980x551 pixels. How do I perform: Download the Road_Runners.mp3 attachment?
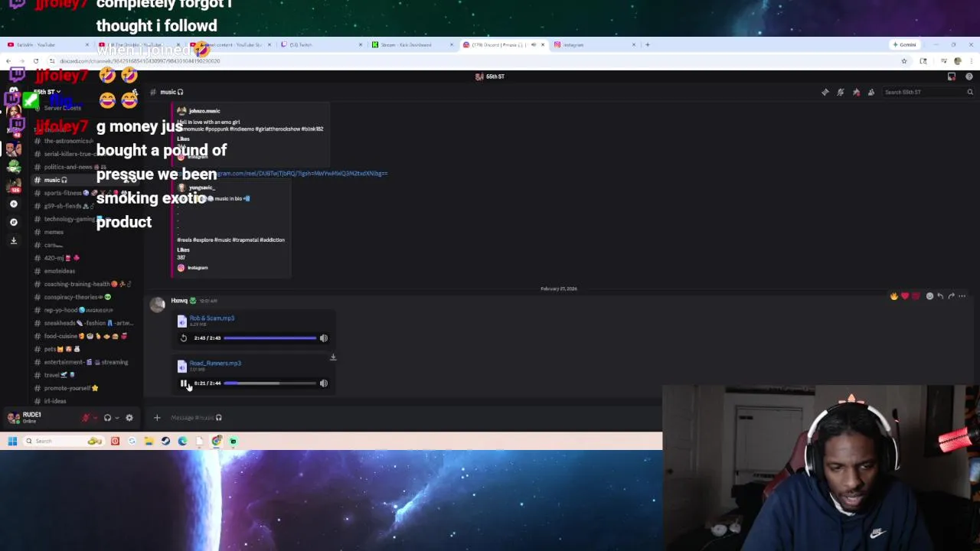pos(333,357)
